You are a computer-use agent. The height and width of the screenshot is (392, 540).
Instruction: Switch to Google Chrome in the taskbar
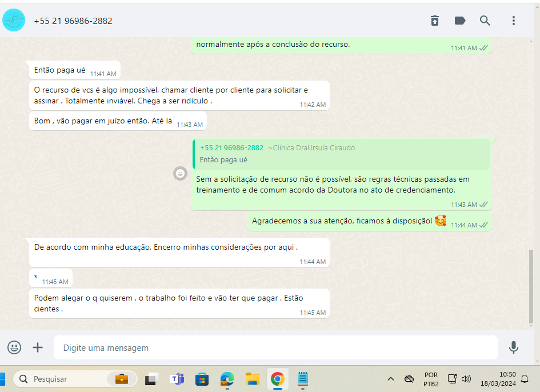pyautogui.click(x=278, y=379)
